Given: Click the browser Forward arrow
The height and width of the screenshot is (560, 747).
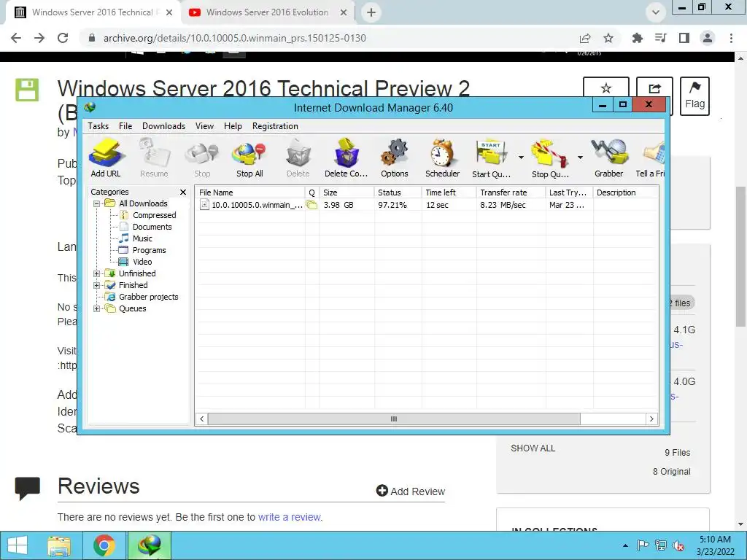Looking at the screenshot, I should 39,38.
